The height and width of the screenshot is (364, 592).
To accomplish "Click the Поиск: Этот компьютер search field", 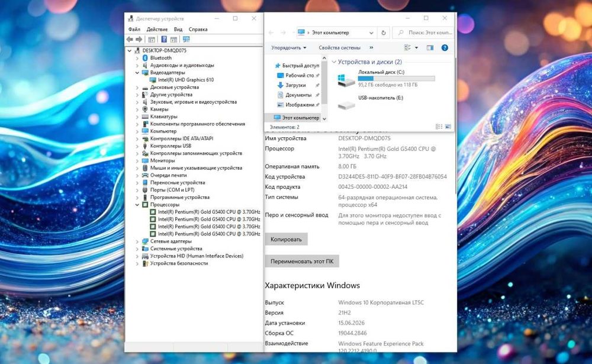I will (423, 33).
